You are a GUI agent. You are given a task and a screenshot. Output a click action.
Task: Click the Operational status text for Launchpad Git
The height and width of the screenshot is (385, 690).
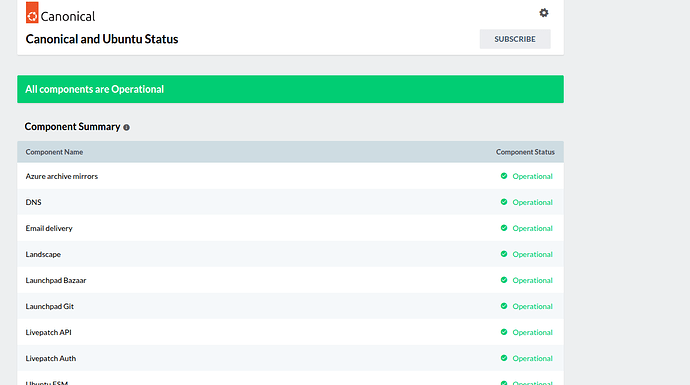[532, 306]
